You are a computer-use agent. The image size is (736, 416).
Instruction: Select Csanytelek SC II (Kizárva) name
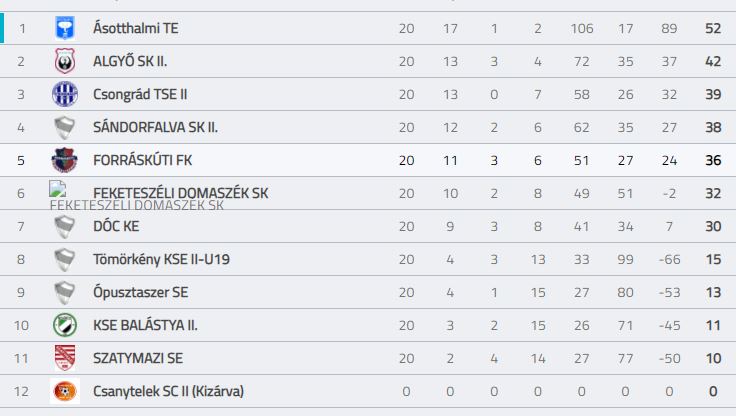[169, 391]
